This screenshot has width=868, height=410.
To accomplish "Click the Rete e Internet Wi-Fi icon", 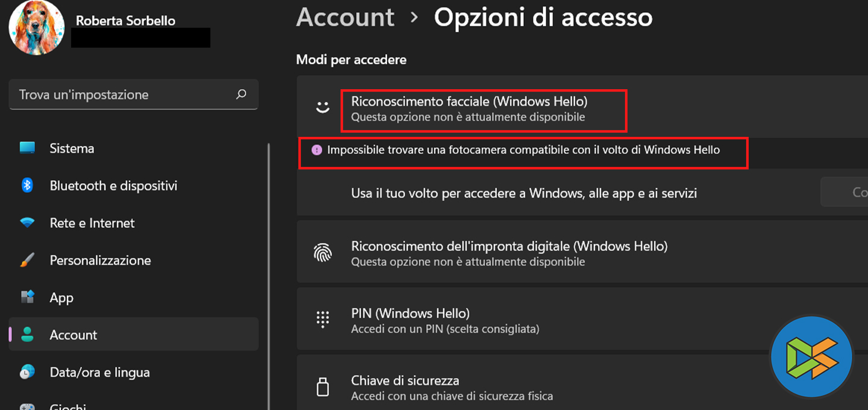I will (x=27, y=223).
